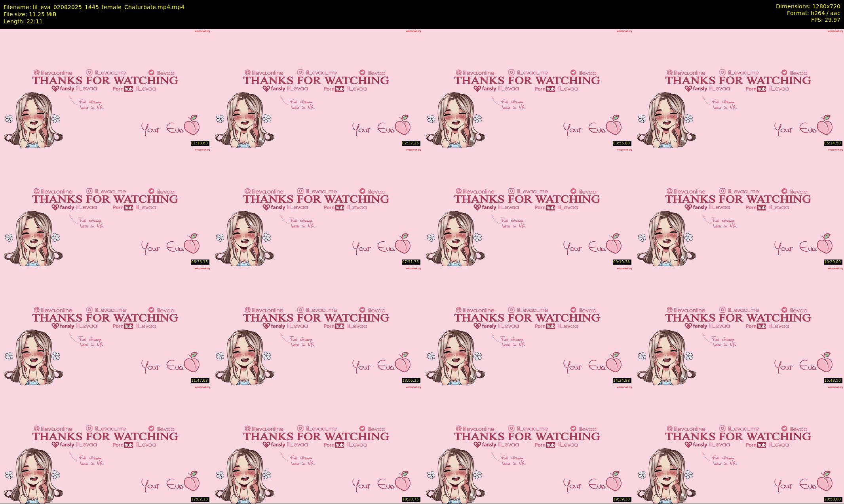Image resolution: width=844 pixels, height=504 pixels.
Task: Click the FPS 29.97 header text
Action: pyautogui.click(x=825, y=20)
